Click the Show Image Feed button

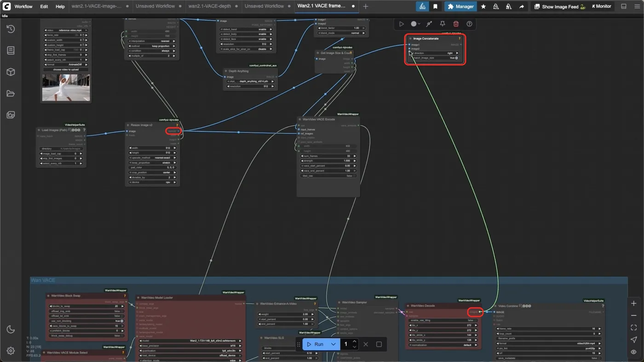pos(559,6)
